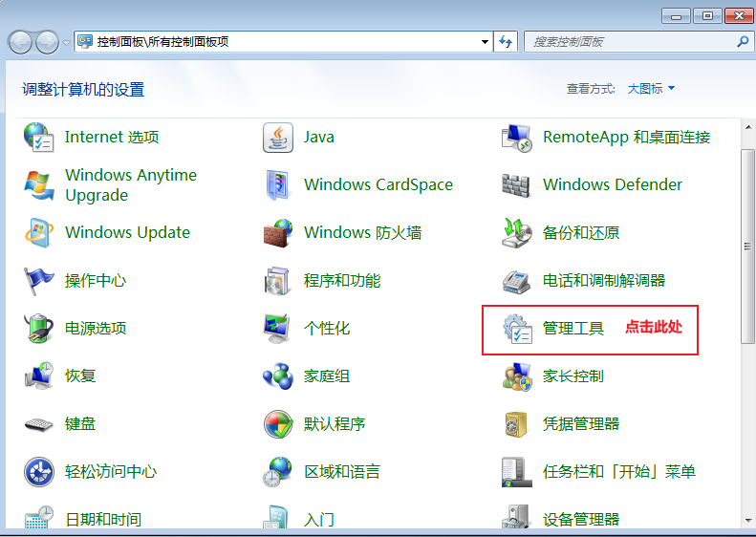Image resolution: width=756 pixels, height=537 pixels.
Task: Open the 家长控制 link text
Action: click(572, 376)
